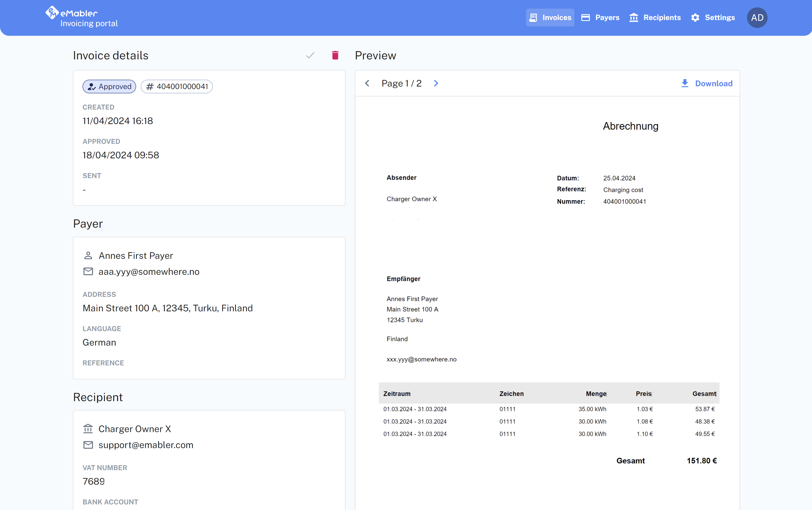Go to previous page with left chevron
This screenshot has width=812, height=510.
367,83
